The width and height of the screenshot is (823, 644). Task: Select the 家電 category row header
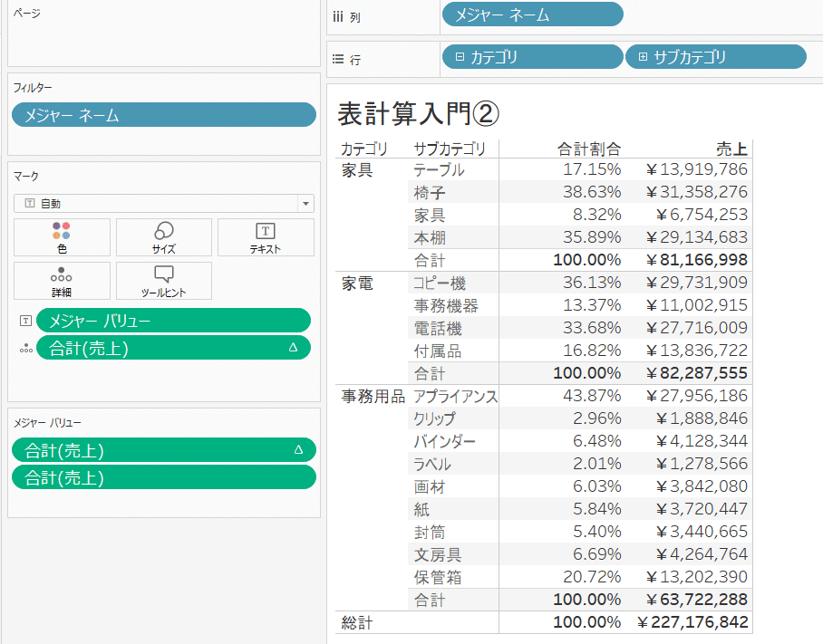[x=357, y=284]
